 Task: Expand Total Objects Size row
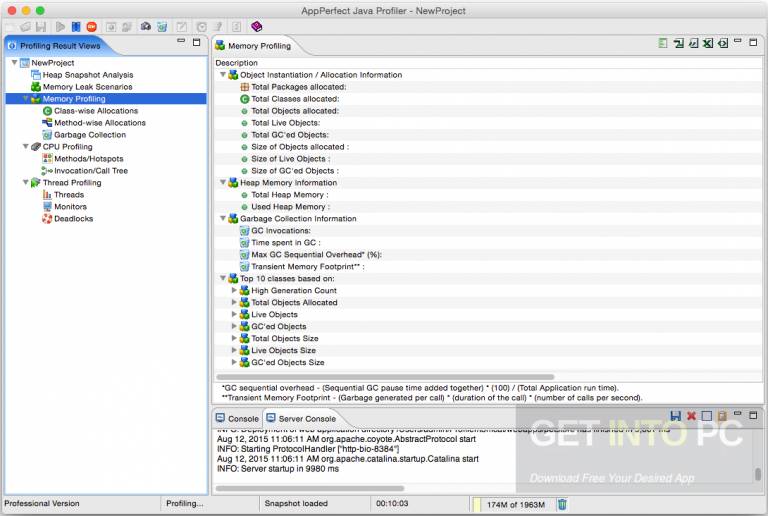tap(234, 338)
